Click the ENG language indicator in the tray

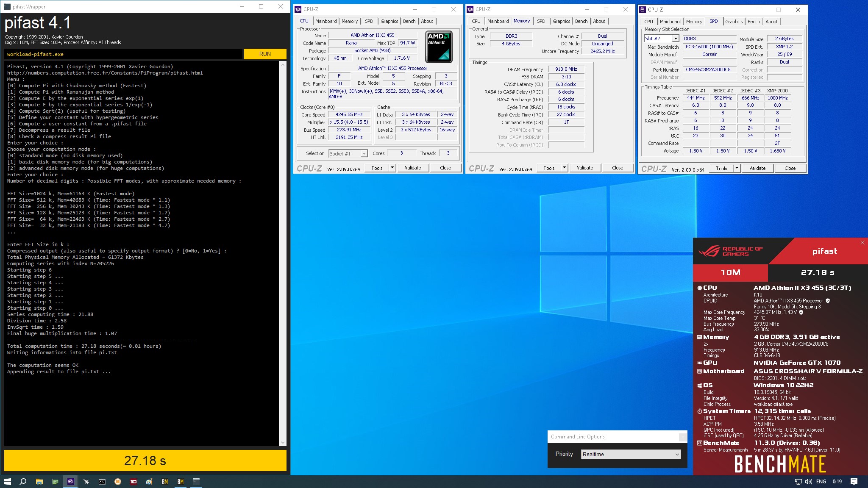coord(821,482)
